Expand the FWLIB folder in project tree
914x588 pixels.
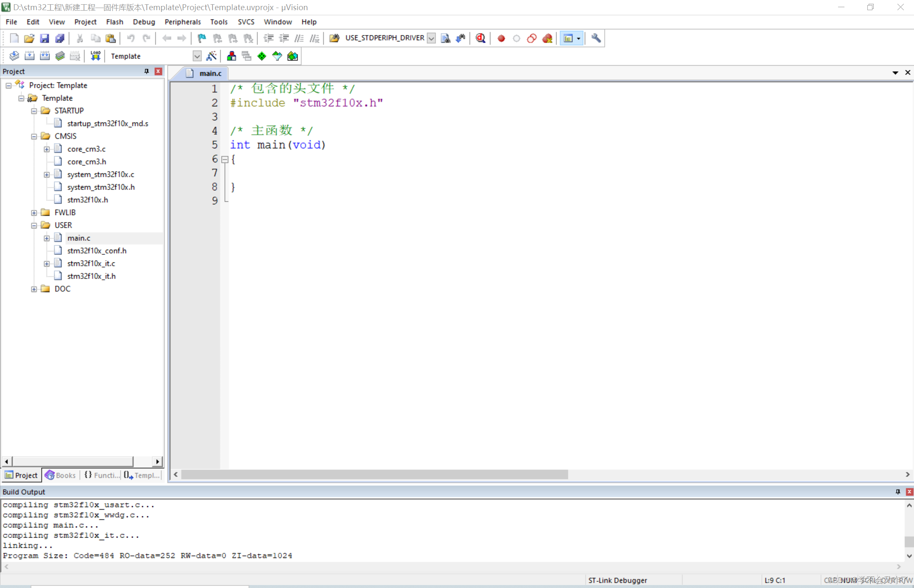pos(35,212)
